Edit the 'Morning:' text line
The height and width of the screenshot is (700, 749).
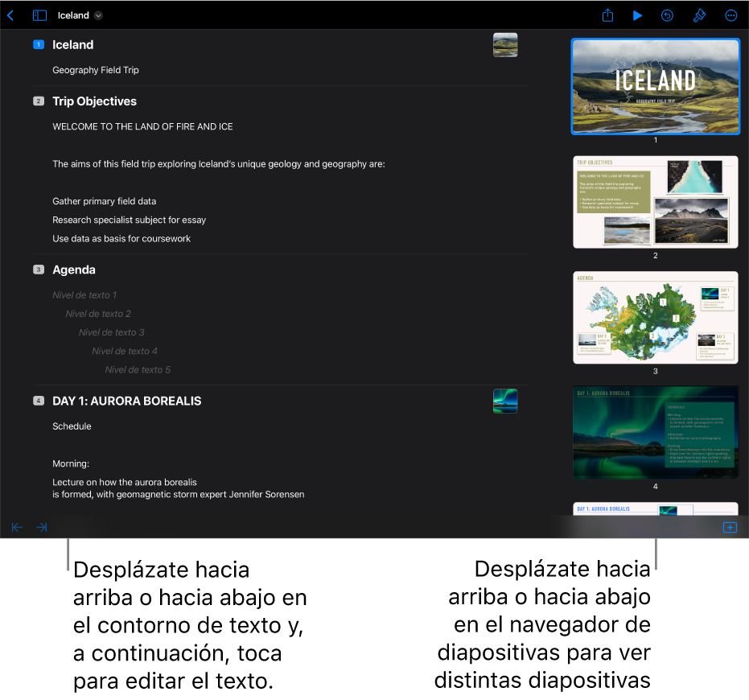[x=71, y=463]
